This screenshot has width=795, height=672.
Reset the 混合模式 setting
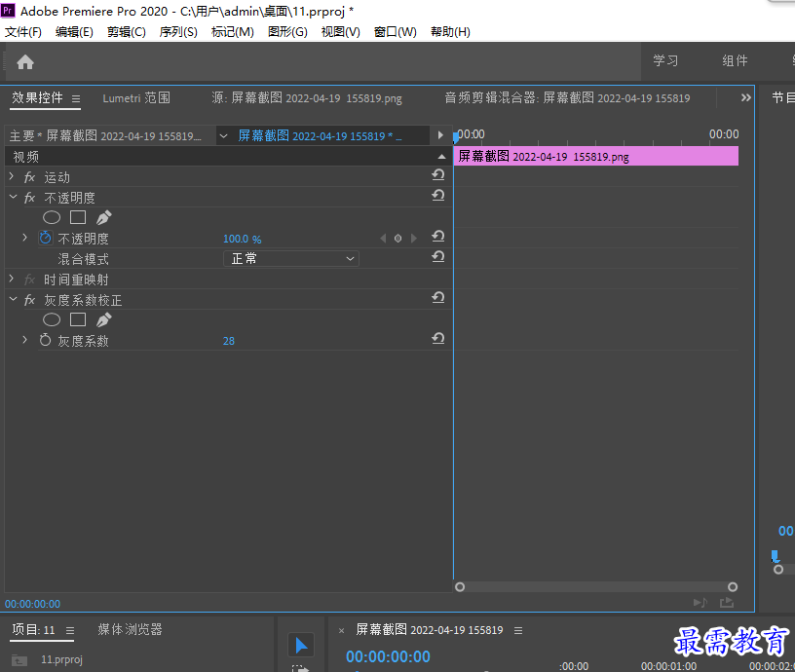coord(438,257)
